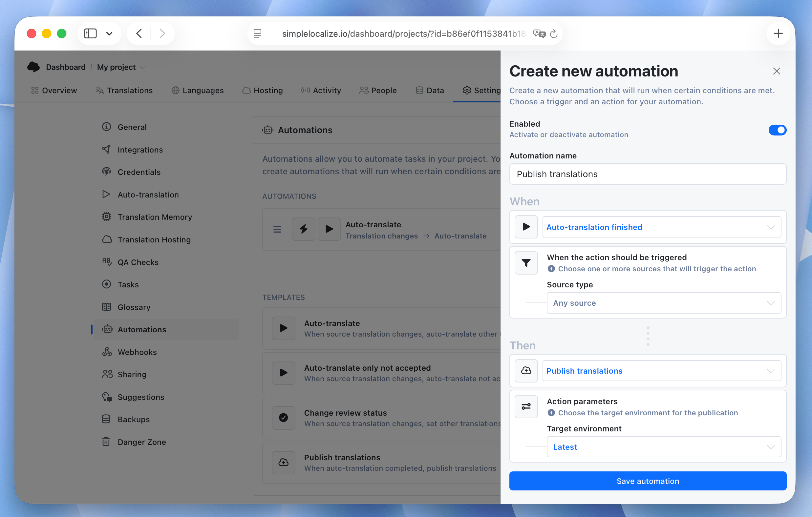
Task: Click the Automations robot sidebar icon
Action: click(x=108, y=329)
